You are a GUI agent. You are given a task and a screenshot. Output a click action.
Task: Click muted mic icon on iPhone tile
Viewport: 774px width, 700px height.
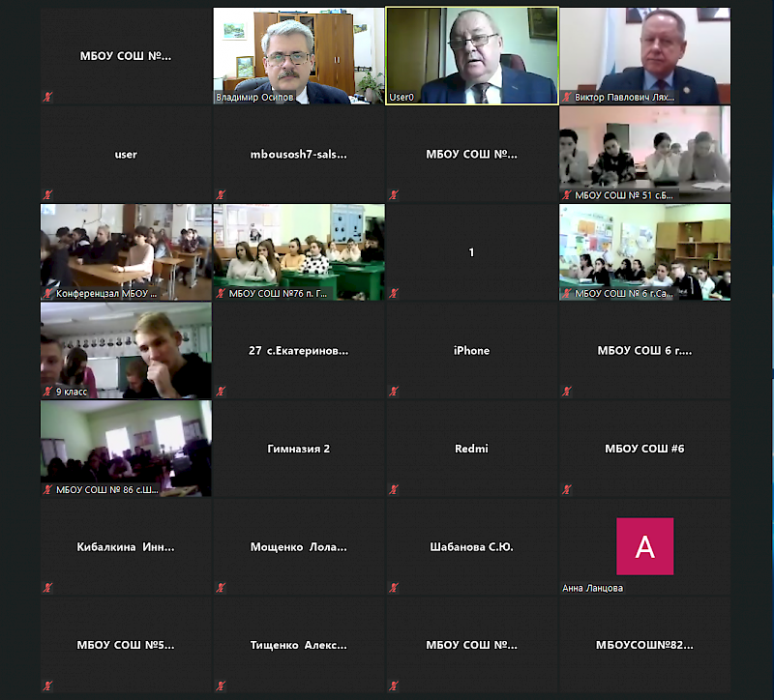click(x=394, y=392)
